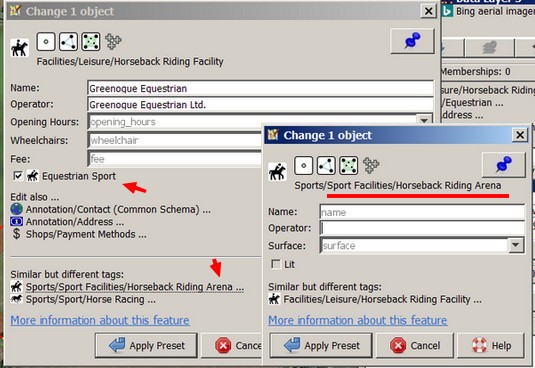Close the Horseback Riding Arena dialog
Screen dimensions: 535x368
coord(520,135)
